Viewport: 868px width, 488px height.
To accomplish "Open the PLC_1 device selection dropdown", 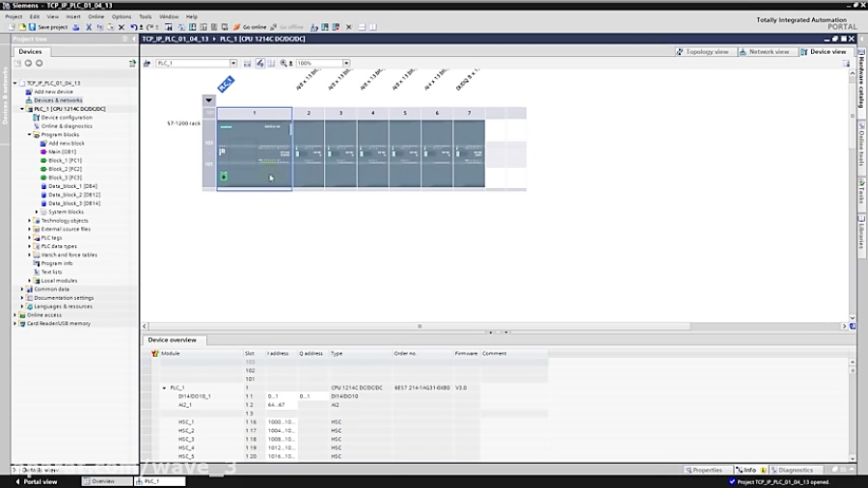I will tap(233, 63).
